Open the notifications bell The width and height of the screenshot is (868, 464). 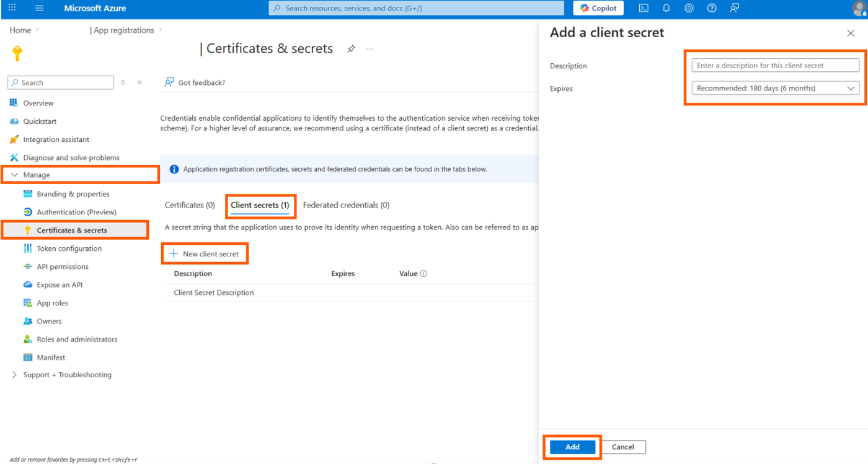pos(666,8)
